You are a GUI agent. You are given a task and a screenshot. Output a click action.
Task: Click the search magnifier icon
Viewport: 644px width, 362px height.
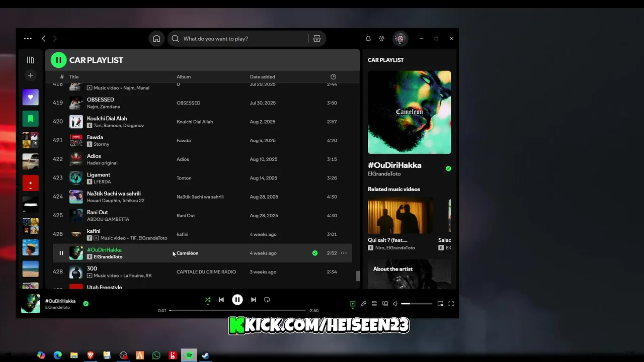click(175, 39)
